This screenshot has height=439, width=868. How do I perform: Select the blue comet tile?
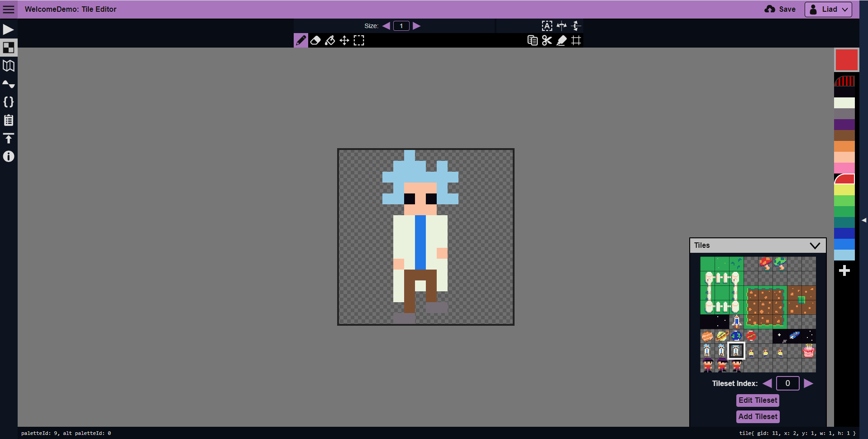(794, 336)
